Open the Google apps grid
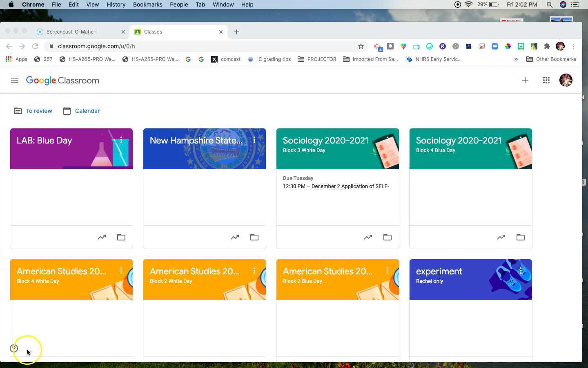 pos(546,80)
